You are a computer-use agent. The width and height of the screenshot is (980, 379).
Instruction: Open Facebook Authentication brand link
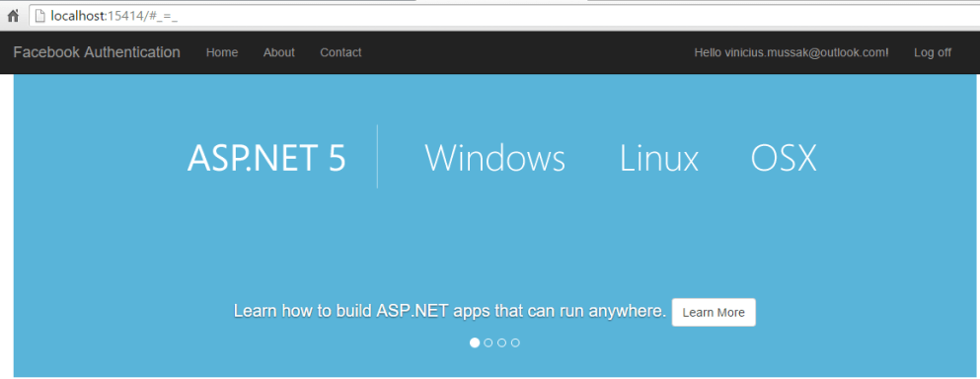coord(97,52)
